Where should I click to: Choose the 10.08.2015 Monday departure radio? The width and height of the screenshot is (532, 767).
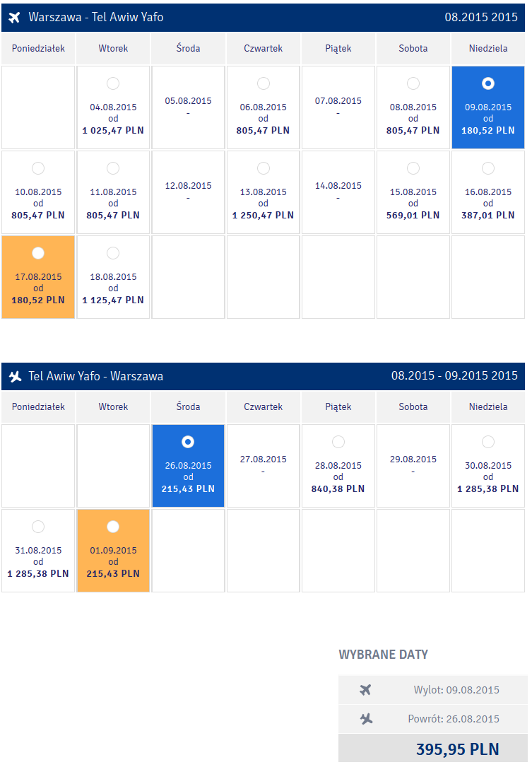38,168
